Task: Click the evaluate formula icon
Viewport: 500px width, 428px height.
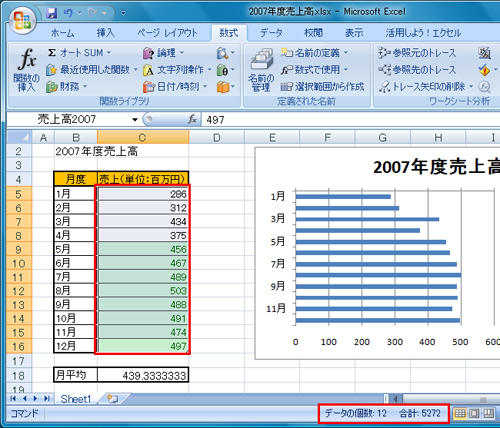Action: click(x=484, y=87)
